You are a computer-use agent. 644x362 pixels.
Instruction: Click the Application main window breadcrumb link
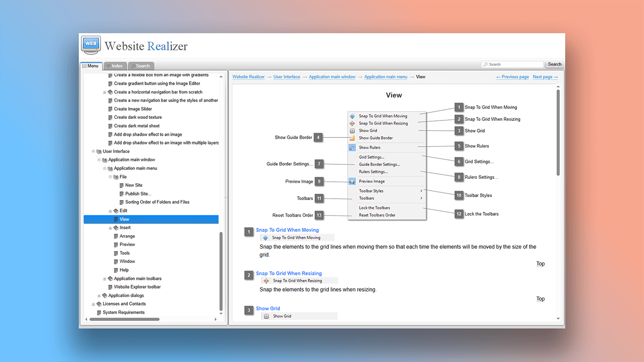click(332, 77)
